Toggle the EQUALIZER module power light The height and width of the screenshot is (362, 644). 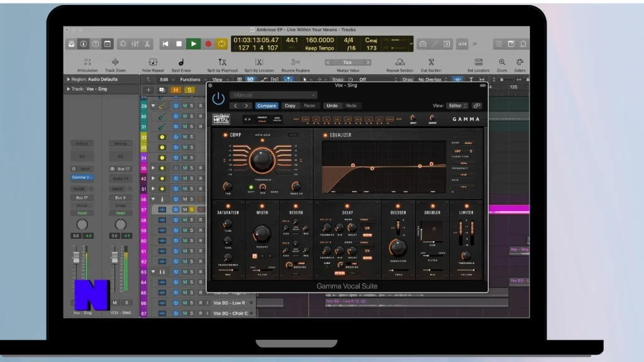tap(325, 135)
